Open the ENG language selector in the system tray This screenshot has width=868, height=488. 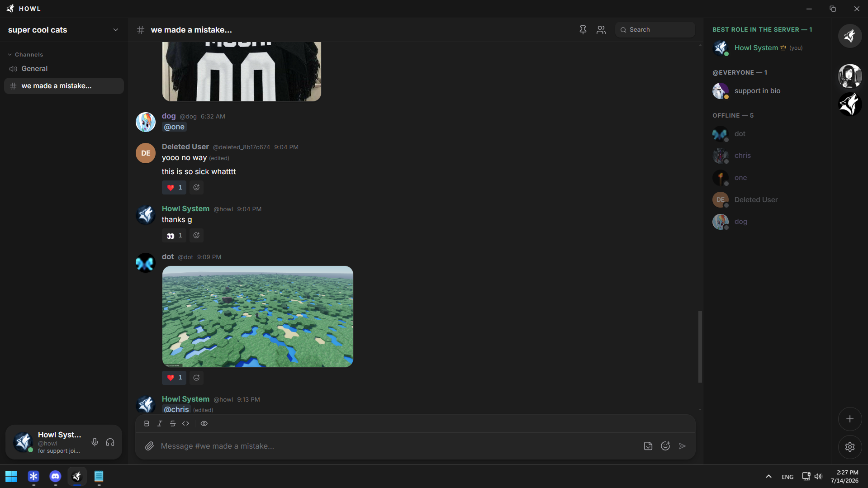787,477
